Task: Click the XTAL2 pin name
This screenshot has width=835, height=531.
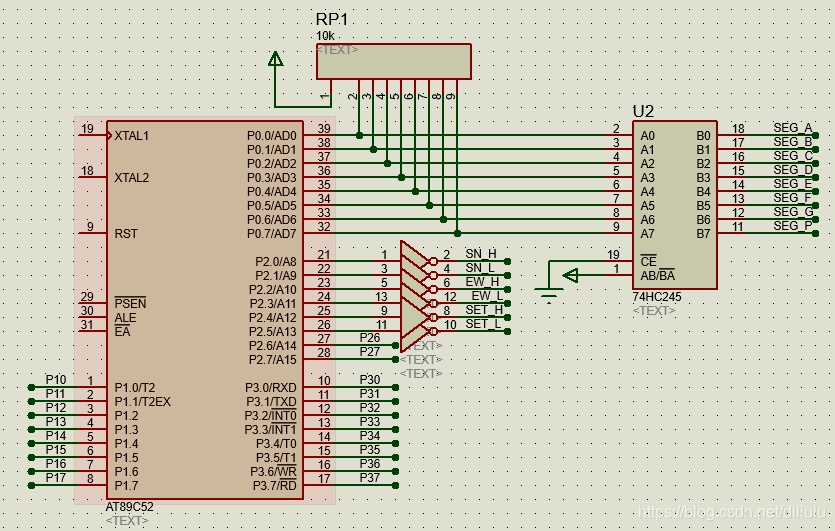Action: pos(132,178)
